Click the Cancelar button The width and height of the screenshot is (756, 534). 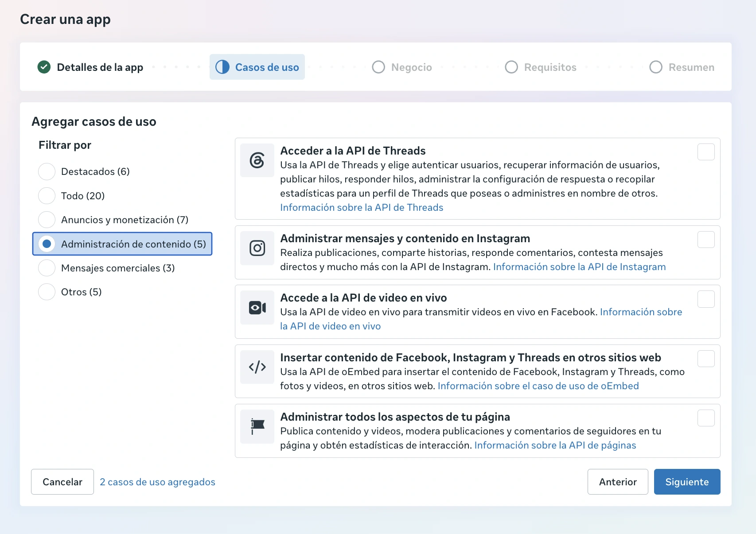[62, 482]
